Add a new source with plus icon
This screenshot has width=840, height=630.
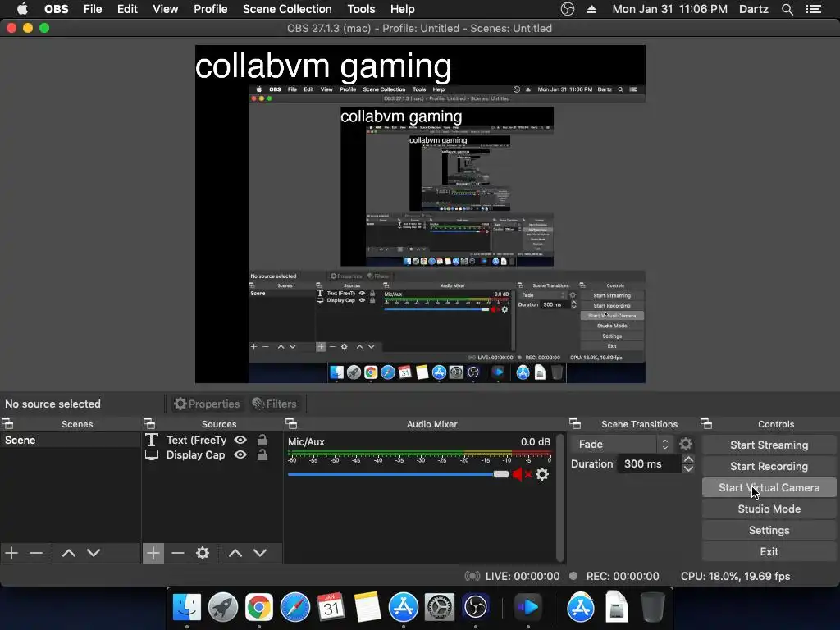click(x=153, y=553)
